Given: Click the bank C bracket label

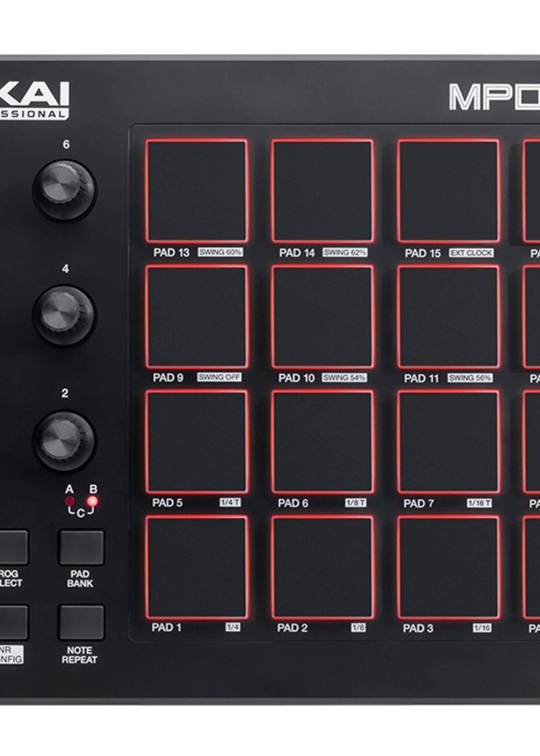Looking at the screenshot, I should click(x=81, y=513).
